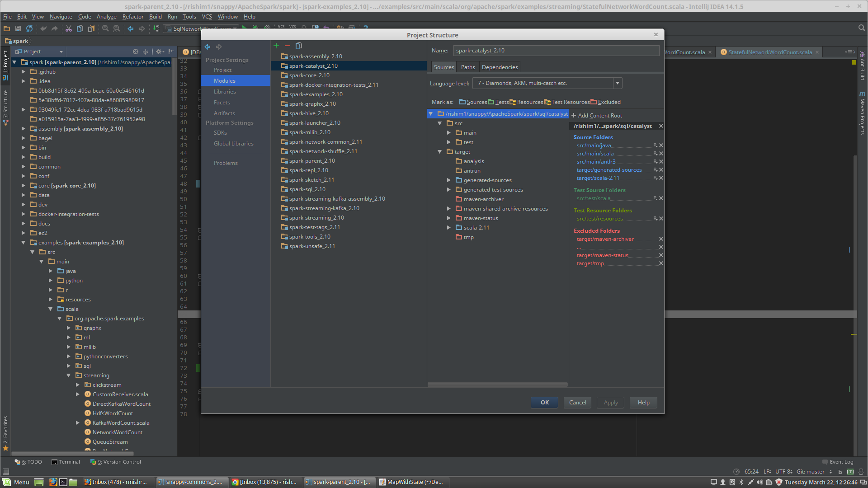This screenshot has width=868, height=488.
Task: Edit properties of src/main/scala source folder
Action: (x=655, y=154)
